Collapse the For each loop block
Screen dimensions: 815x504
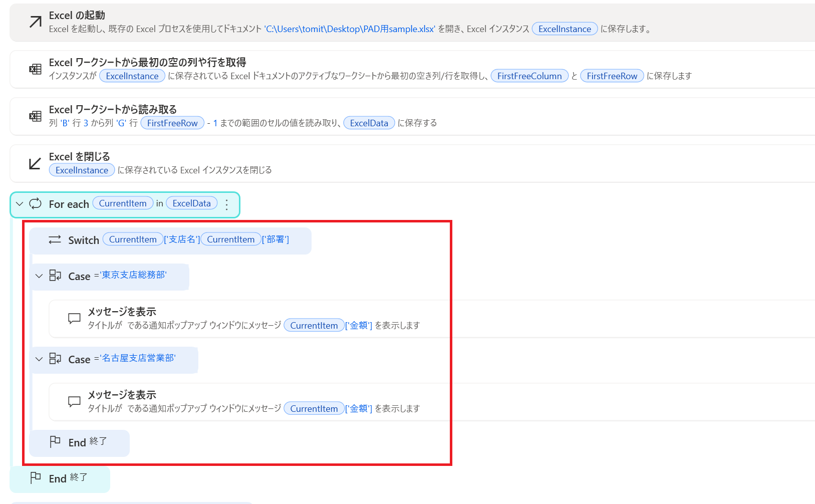click(x=20, y=204)
